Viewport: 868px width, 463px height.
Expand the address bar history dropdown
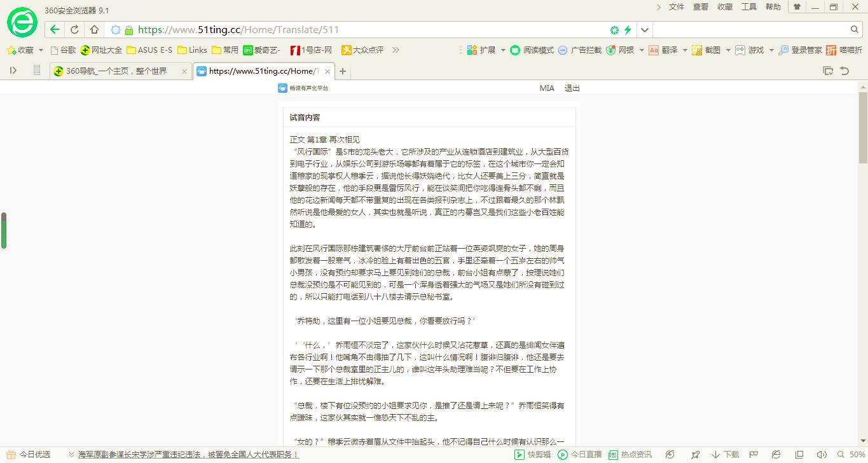(x=644, y=29)
